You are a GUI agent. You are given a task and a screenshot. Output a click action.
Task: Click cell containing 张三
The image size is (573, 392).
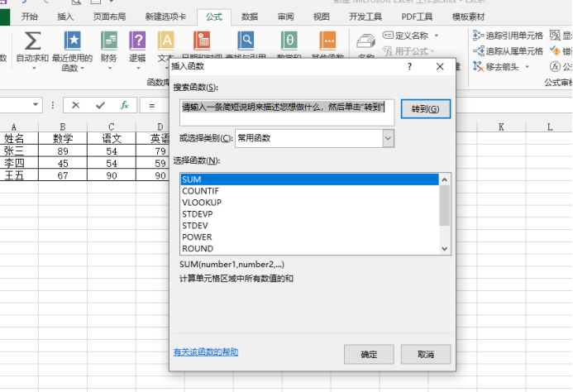(x=19, y=151)
